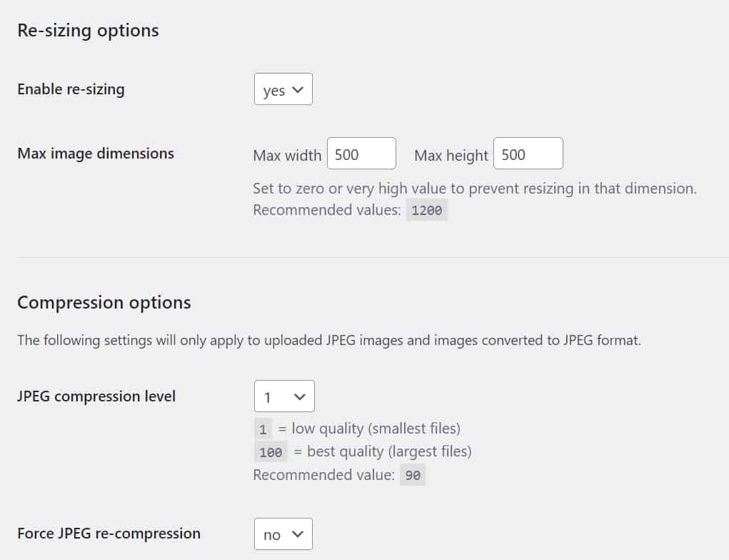Click the "Re-sizing options" section heading

pyautogui.click(x=88, y=31)
